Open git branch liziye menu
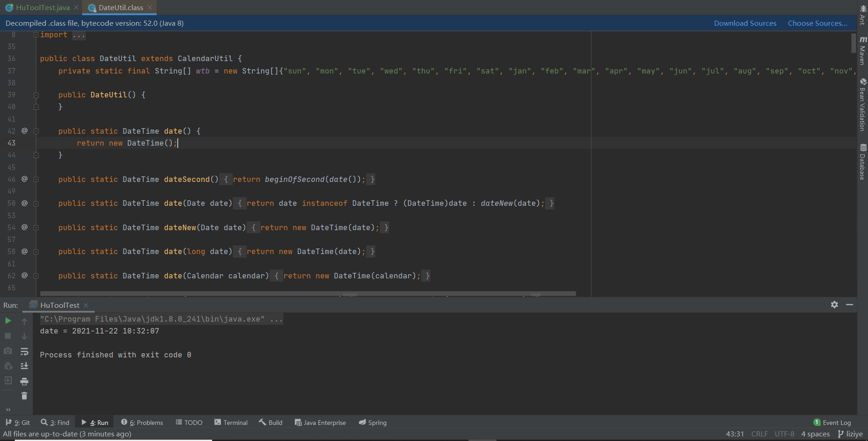 (851, 434)
